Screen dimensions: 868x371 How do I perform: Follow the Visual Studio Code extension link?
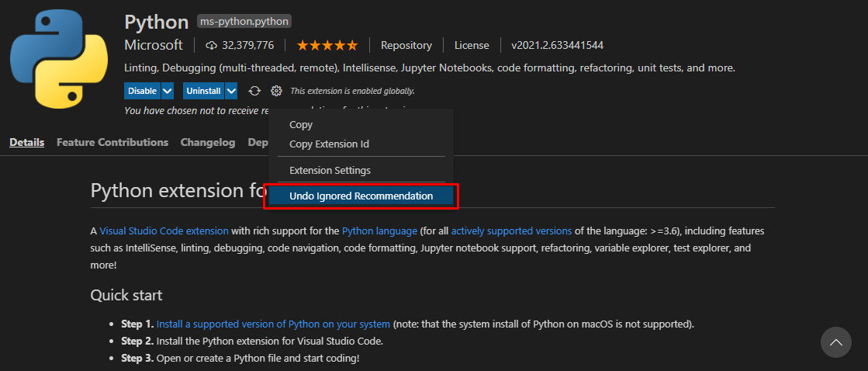click(164, 231)
